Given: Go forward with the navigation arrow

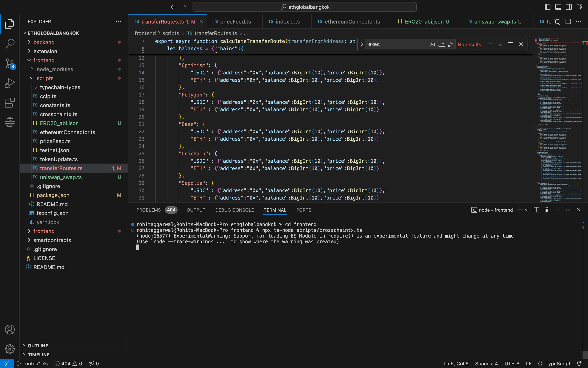Looking at the screenshot, I should 184,7.
